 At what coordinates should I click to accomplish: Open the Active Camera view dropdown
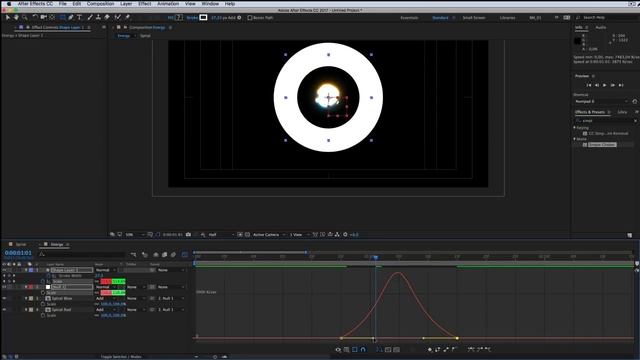pyautogui.click(x=269, y=235)
